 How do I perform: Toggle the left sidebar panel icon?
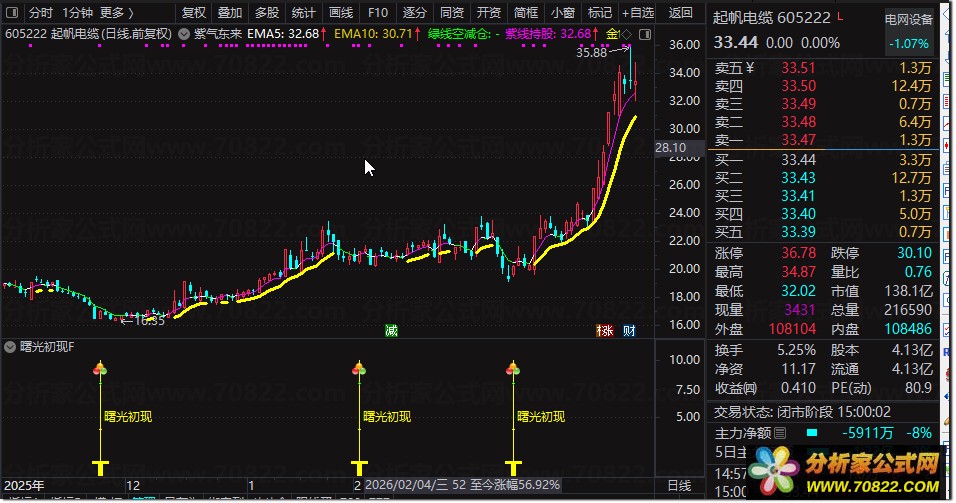click(12, 12)
